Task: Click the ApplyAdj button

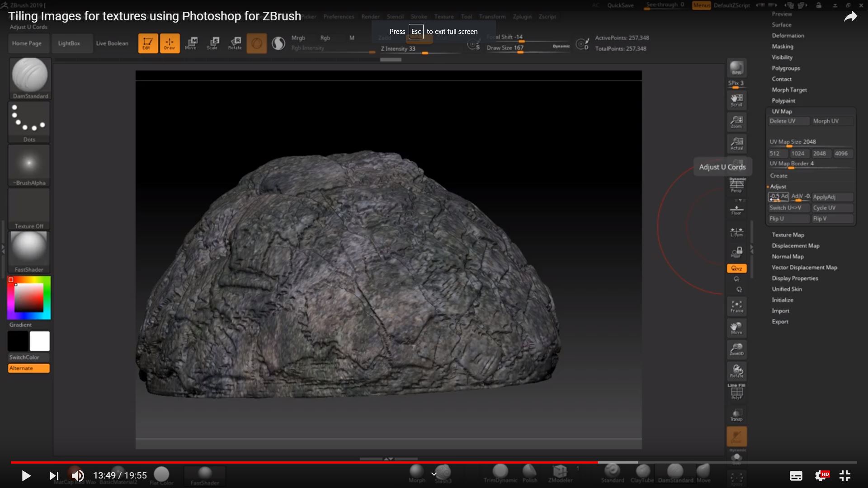Action: tap(832, 197)
